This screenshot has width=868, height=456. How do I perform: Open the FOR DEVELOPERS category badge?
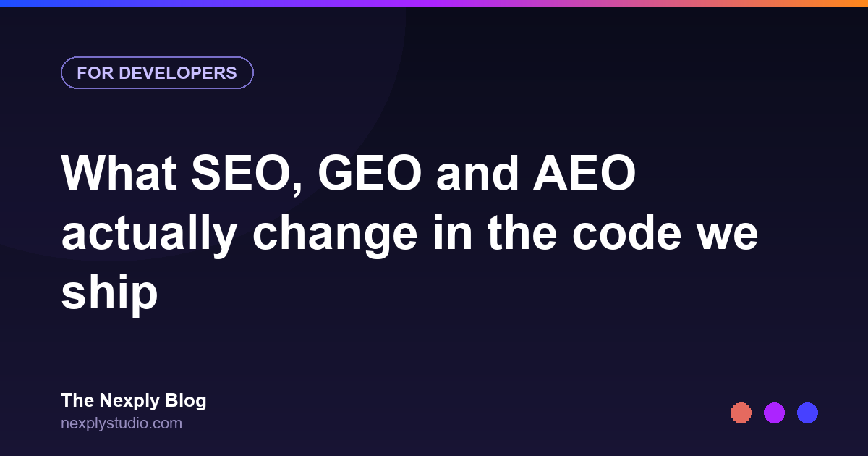(157, 72)
